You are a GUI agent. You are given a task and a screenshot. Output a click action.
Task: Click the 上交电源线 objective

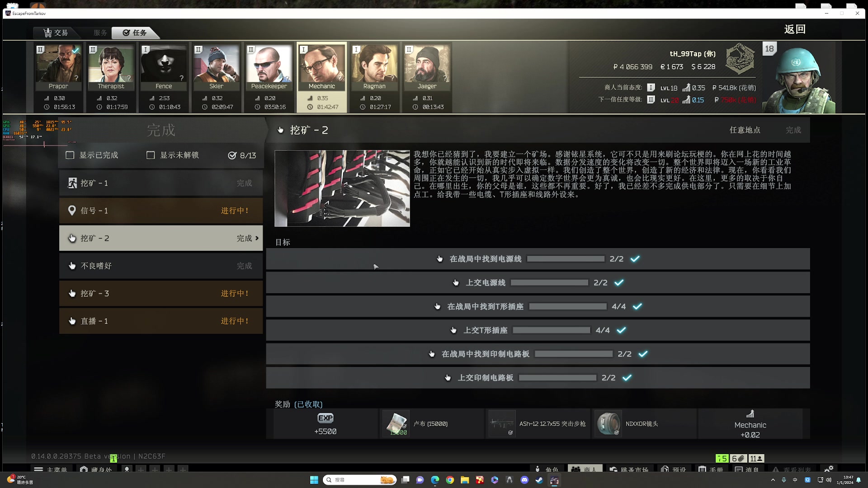pyautogui.click(x=538, y=282)
